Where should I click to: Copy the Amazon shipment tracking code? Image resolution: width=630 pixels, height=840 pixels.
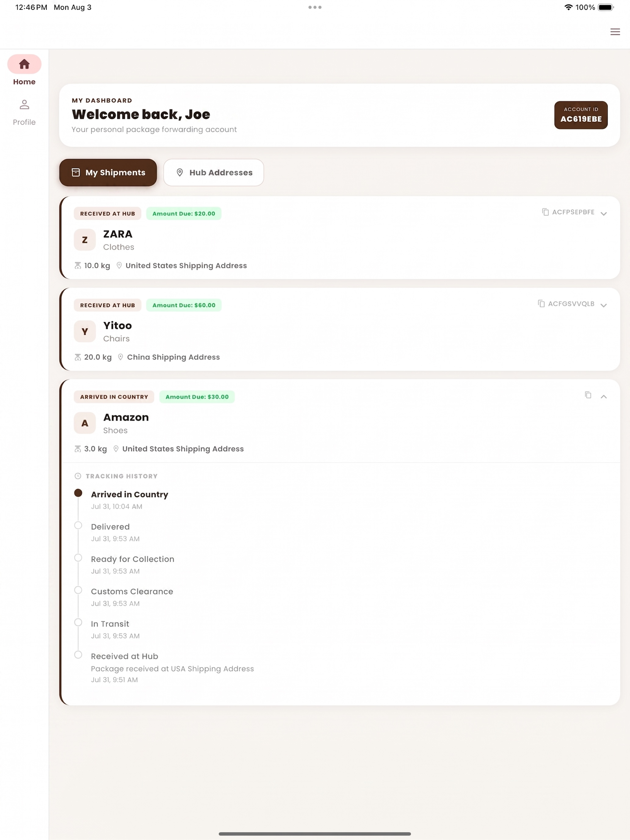(x=588, y=395)
